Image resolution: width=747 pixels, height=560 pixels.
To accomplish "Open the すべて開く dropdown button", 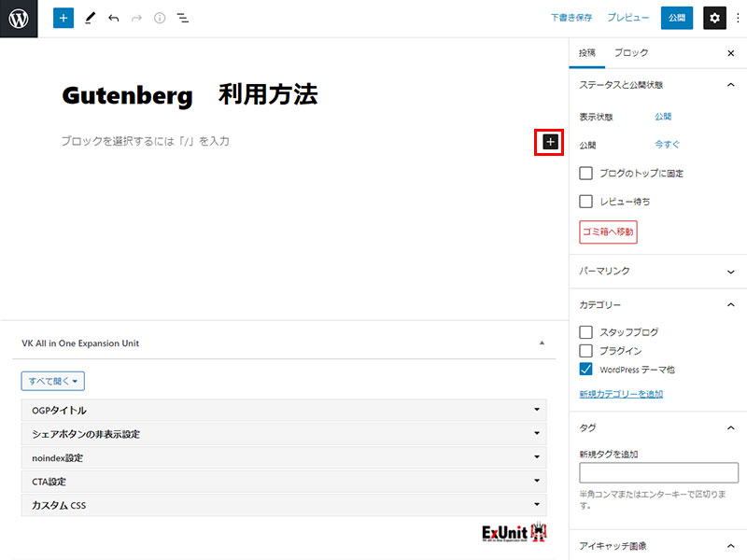I will 54,381.
